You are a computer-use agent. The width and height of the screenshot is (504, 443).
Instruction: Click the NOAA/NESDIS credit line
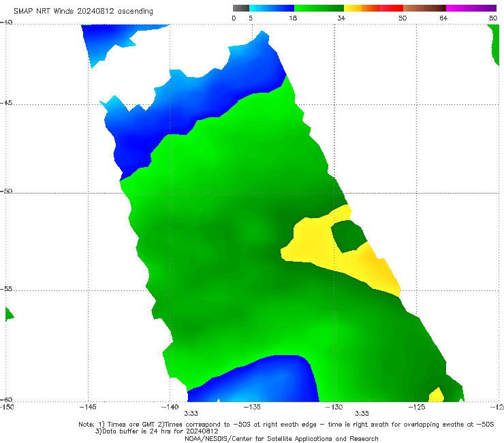(x=281, y=439)
